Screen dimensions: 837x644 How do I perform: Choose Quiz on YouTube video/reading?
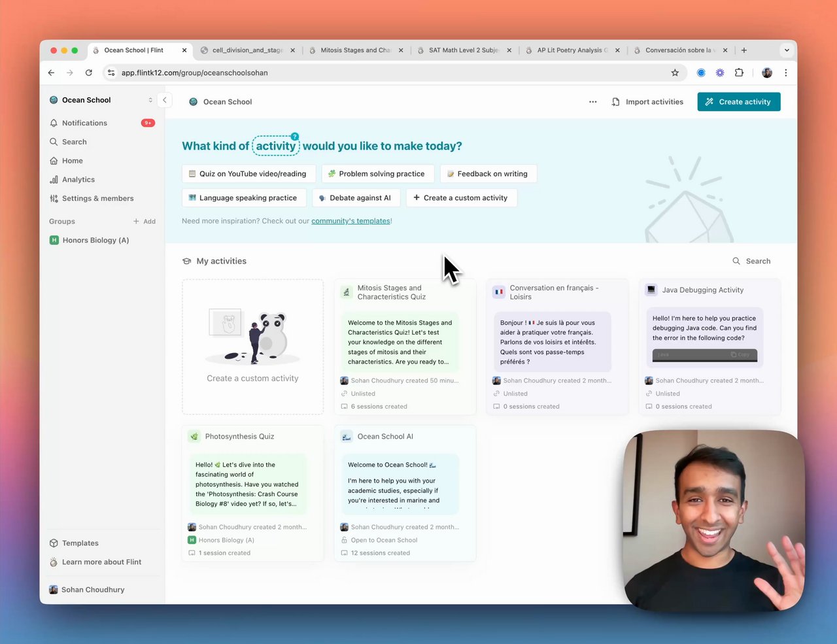[x=248, y=174]
